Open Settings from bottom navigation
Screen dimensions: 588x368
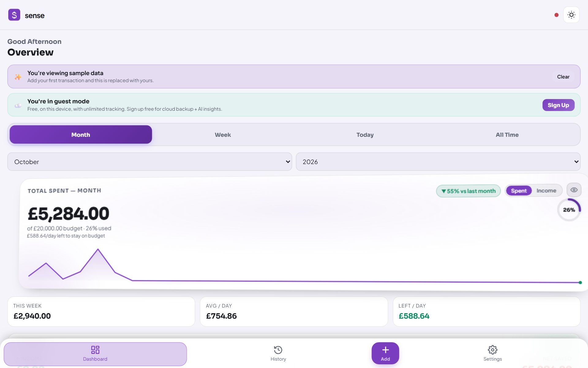(492, 354)
